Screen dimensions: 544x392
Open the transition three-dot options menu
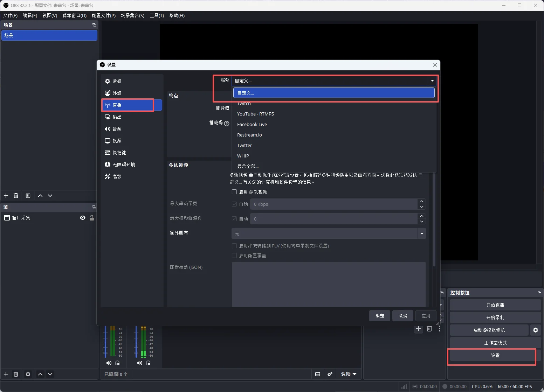(x=440, y=329)
